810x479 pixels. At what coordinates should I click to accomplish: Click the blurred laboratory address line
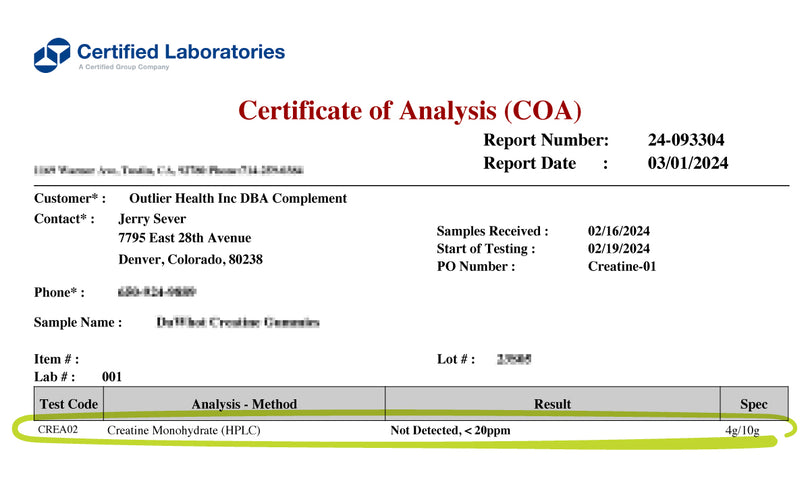point(168,170)
